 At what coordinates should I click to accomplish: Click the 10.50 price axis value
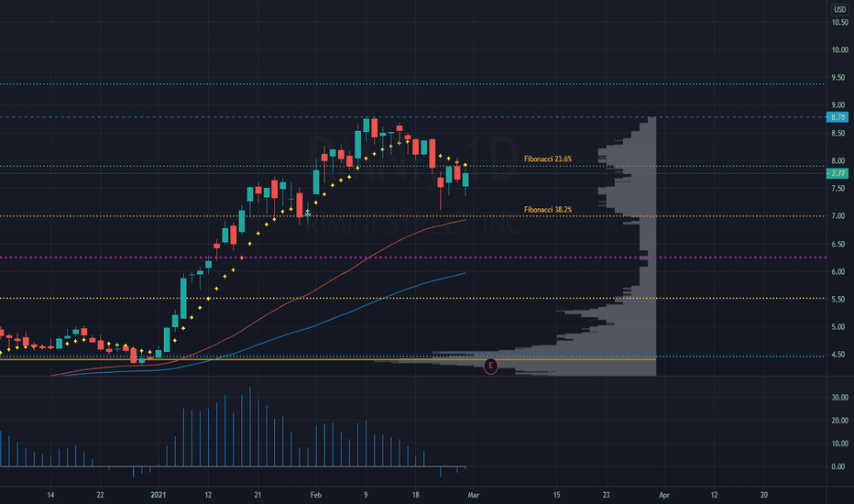(839, 22)
